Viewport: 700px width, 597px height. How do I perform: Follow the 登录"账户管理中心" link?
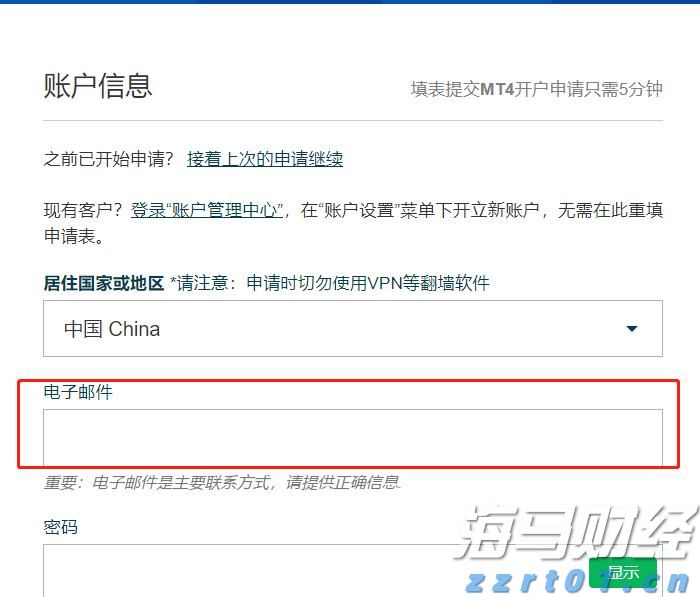[x=207, y=210]
